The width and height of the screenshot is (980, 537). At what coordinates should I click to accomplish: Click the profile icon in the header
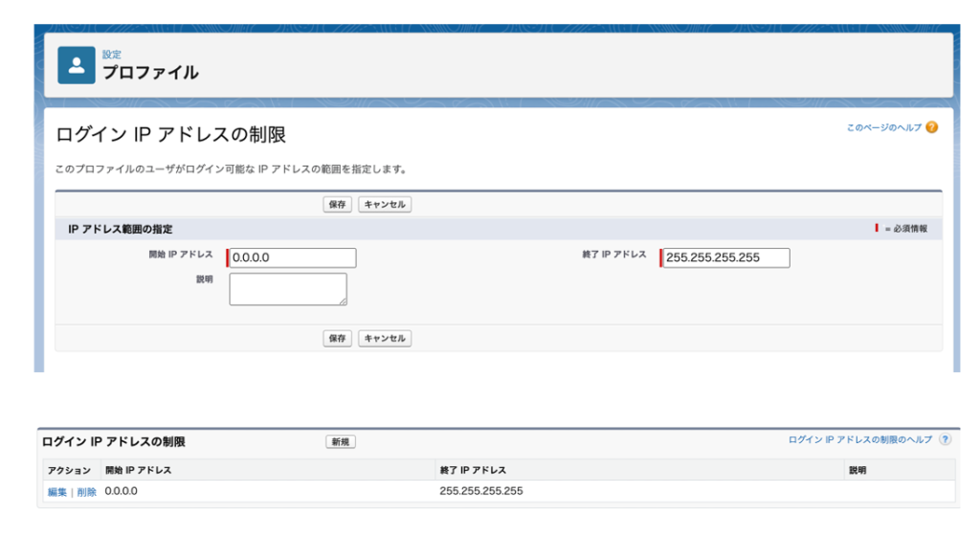point(77,65)
